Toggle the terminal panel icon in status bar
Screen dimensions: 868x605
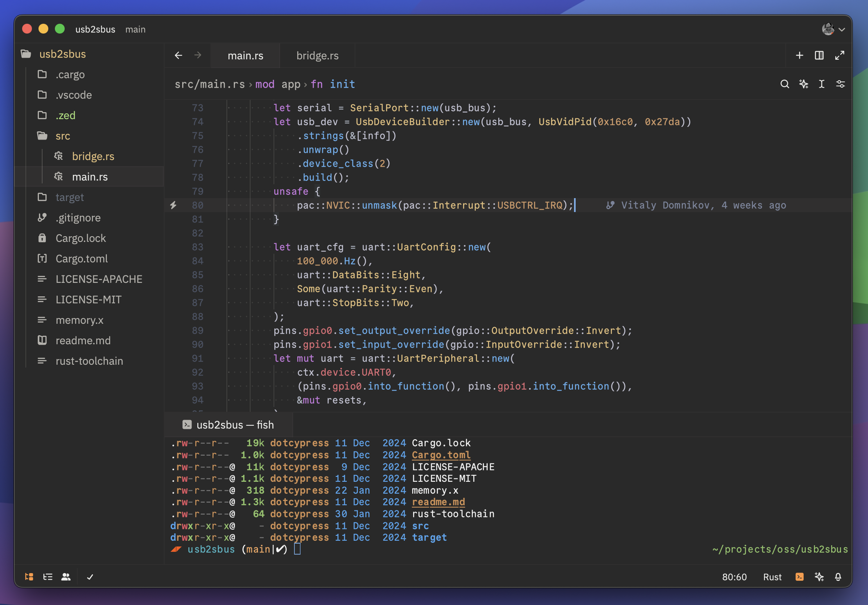click(799, 577)
